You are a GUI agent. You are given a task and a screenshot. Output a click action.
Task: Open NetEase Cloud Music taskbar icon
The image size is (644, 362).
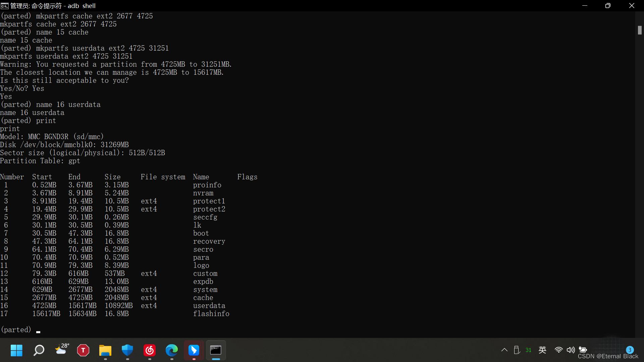150,350
